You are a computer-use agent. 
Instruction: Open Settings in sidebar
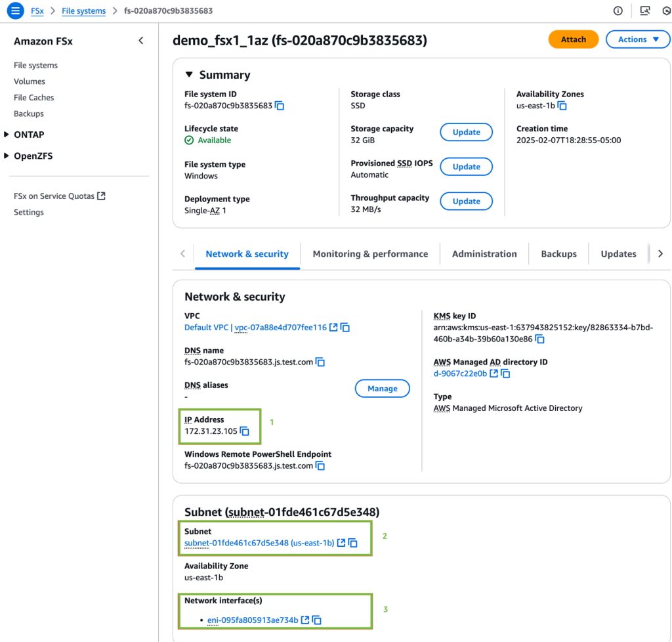[x=29, y=212]
